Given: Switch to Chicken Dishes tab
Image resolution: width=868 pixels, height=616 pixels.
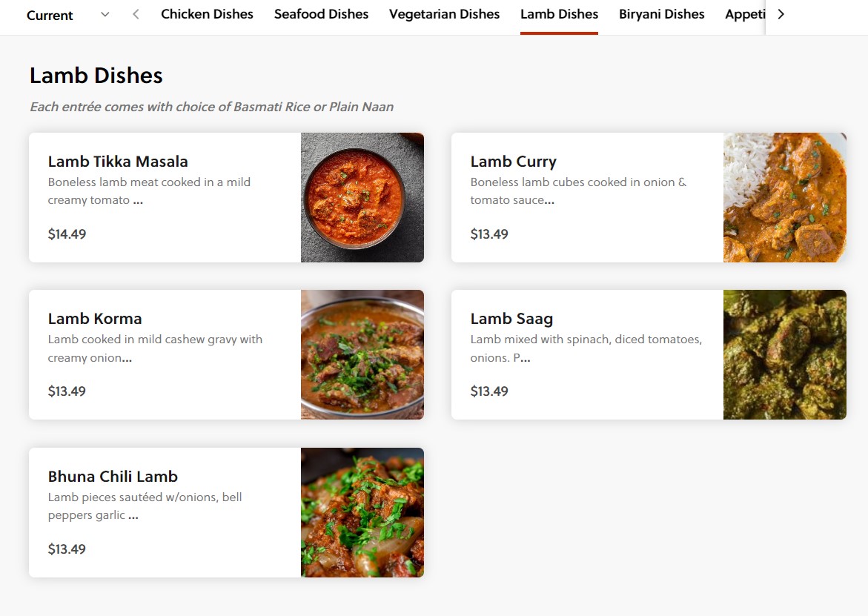Looking at the screenshot, I should click(x=207, y=14).
